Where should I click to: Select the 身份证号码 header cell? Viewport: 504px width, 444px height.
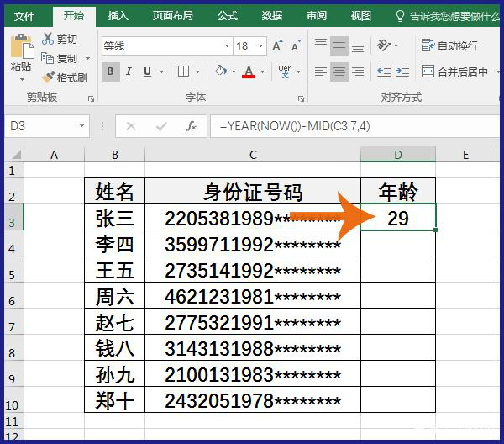click(253, 191)
